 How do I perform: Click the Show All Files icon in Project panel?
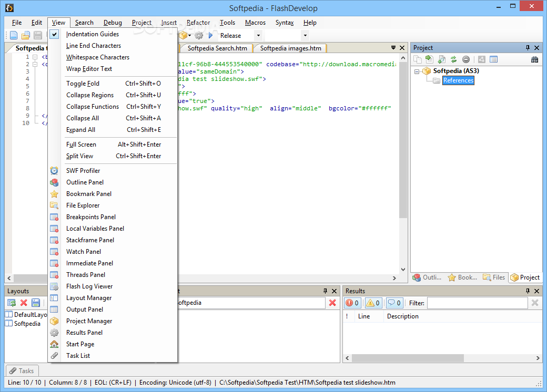(x=418, y=59)
